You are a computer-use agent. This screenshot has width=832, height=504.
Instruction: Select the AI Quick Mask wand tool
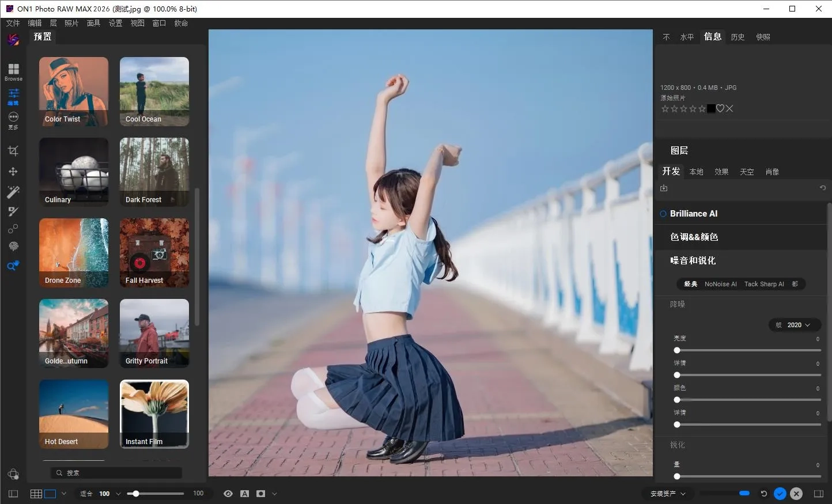tap(13, 192)
